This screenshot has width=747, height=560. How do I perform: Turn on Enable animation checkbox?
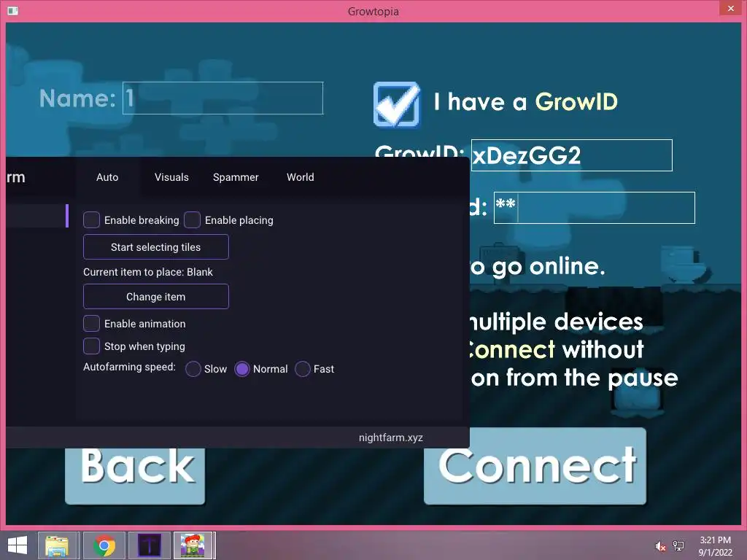point(91,323)
